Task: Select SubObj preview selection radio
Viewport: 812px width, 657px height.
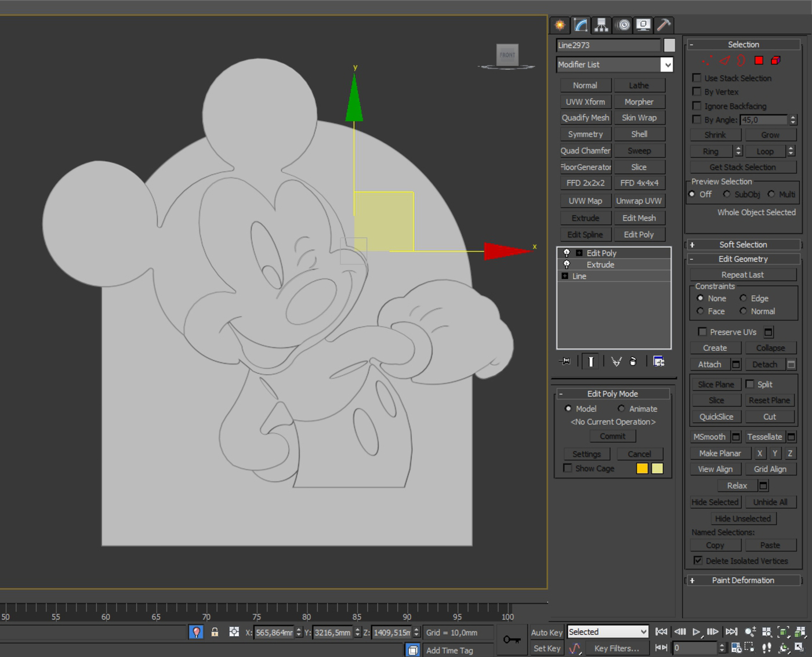Action: (727, 194)
